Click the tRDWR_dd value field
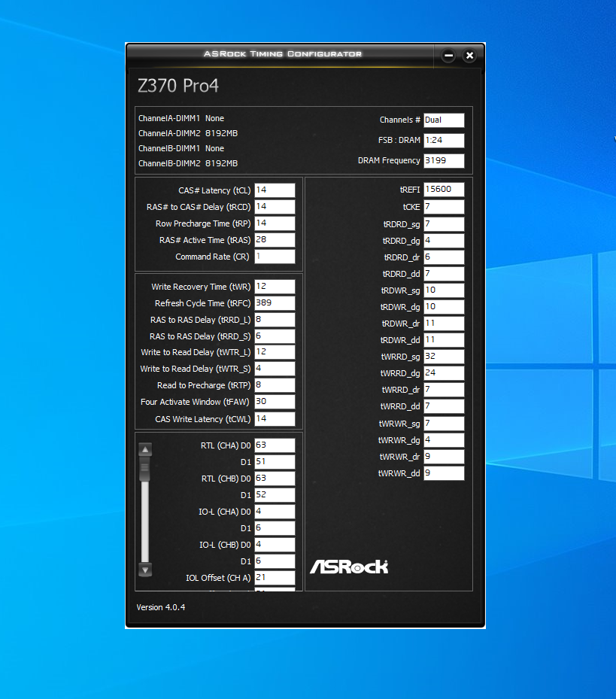Screen dimensions: 616x699 point(444,339)
